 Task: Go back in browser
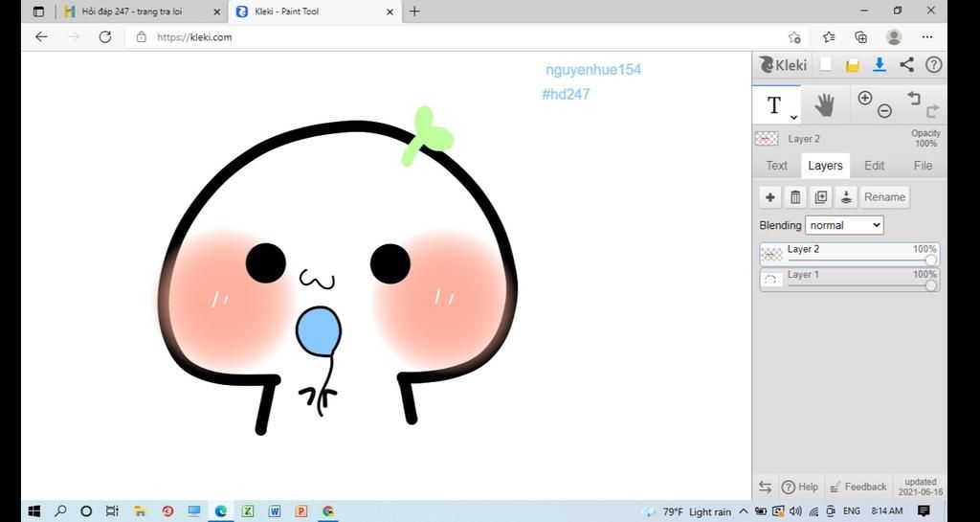[41, 37]
